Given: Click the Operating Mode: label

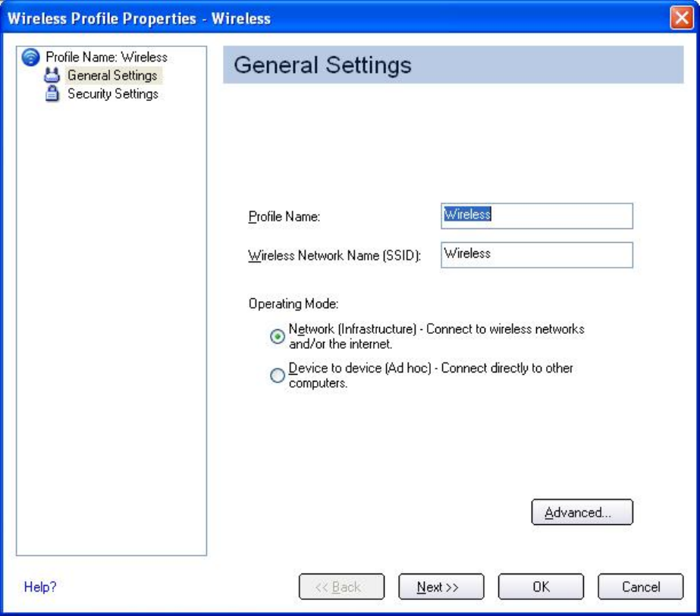Looking at the screenshot, I should pyautogui.click(x=293, y=303).
